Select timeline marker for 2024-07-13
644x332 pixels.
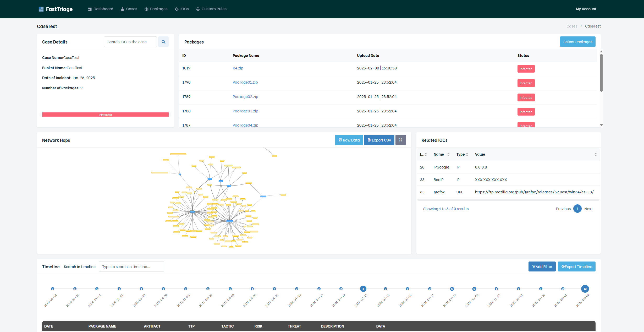pos(363,289)
